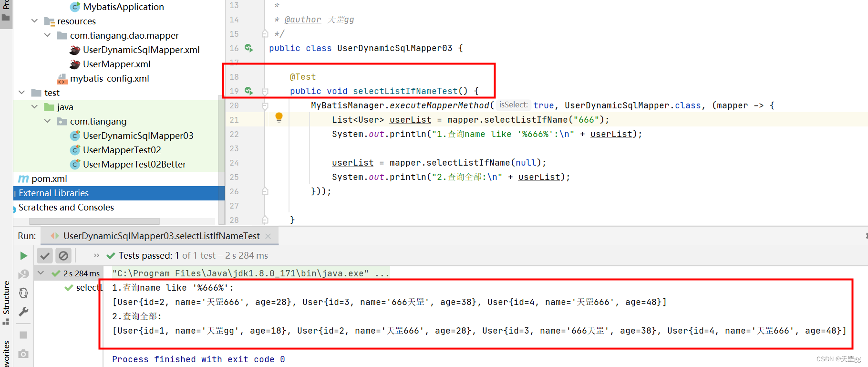
Task: Collapse the 2 s 284 ms test result node
Action: 41,273
